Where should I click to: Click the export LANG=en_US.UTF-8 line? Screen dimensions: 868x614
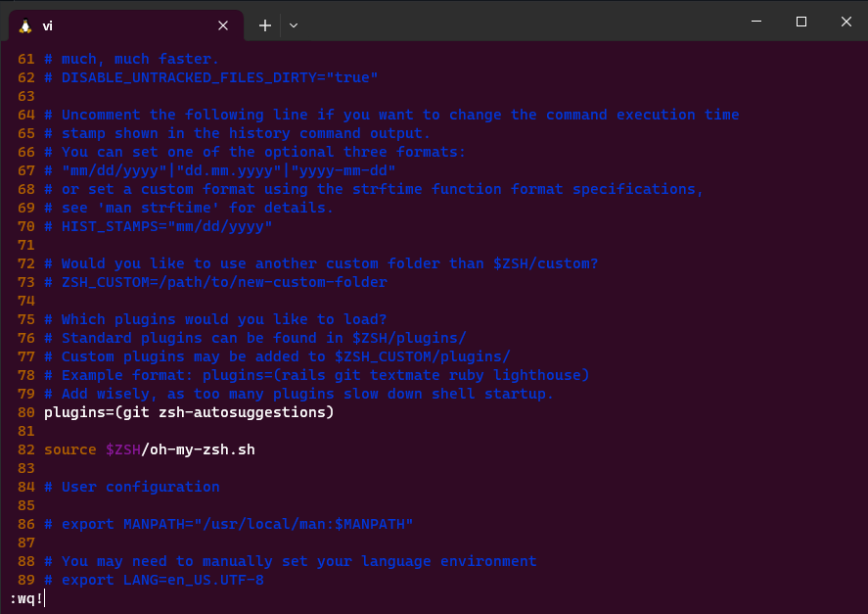154,580
